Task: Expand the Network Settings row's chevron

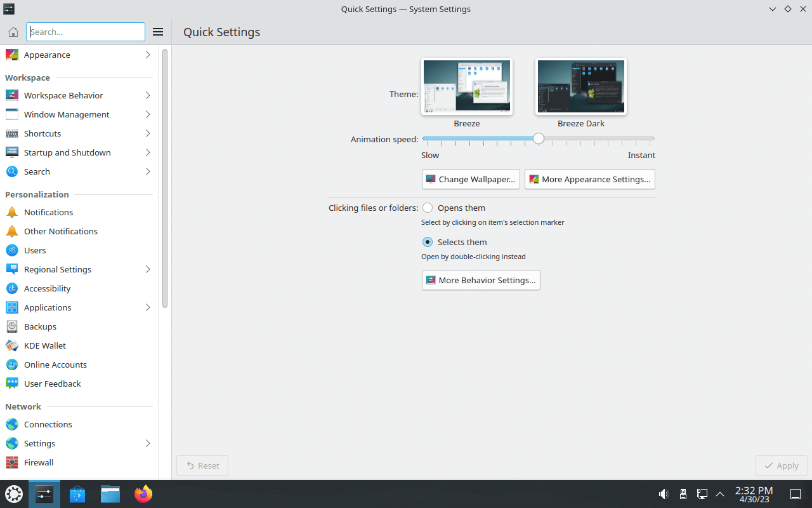Action: pos(148,443)
